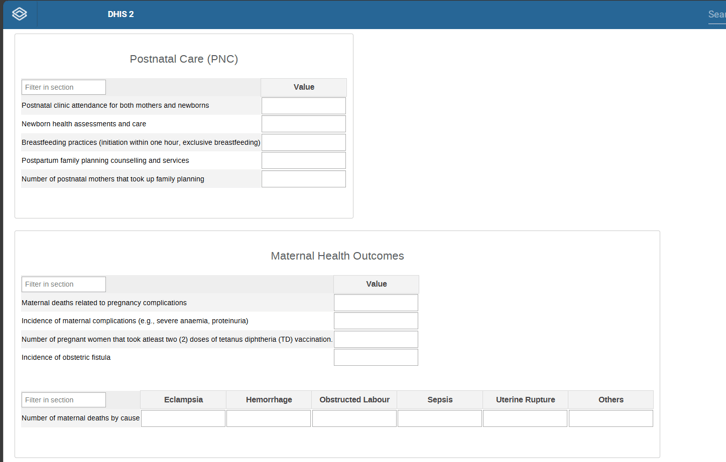Select Postpartum family planning counselling value field
This screenshot has height=462, width=726.
pyautogui.click(x=303, y=160)
